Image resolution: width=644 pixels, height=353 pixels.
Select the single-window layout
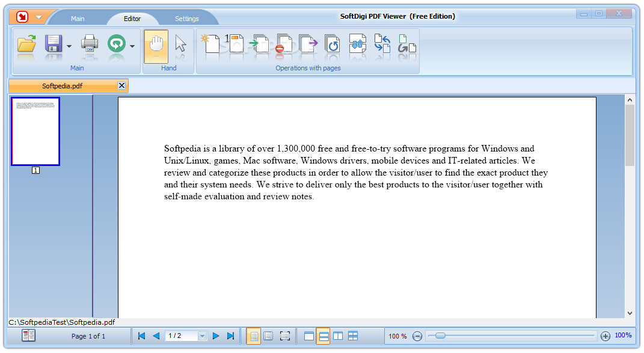(309, 336)
